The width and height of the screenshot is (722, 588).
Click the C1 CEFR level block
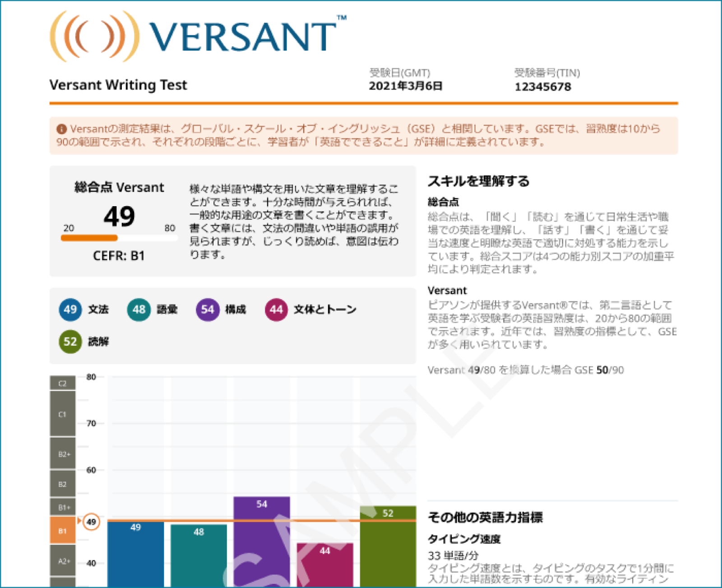tap(63, 414)
